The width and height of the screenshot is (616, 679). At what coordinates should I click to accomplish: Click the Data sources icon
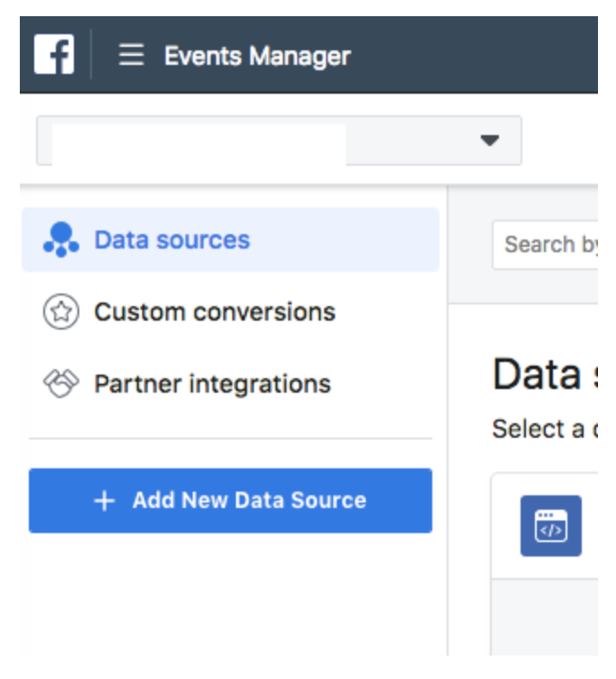61,240
